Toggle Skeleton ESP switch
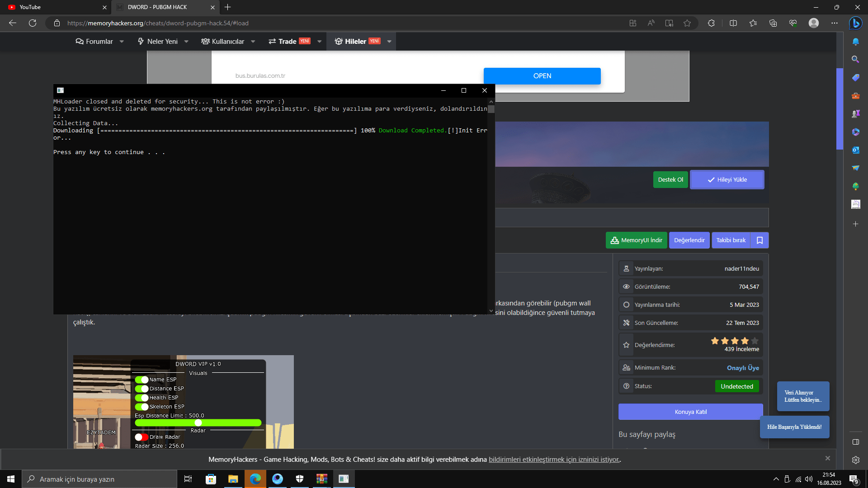The height and width of the screenshot is (488, 868). [x=142, y=407]
